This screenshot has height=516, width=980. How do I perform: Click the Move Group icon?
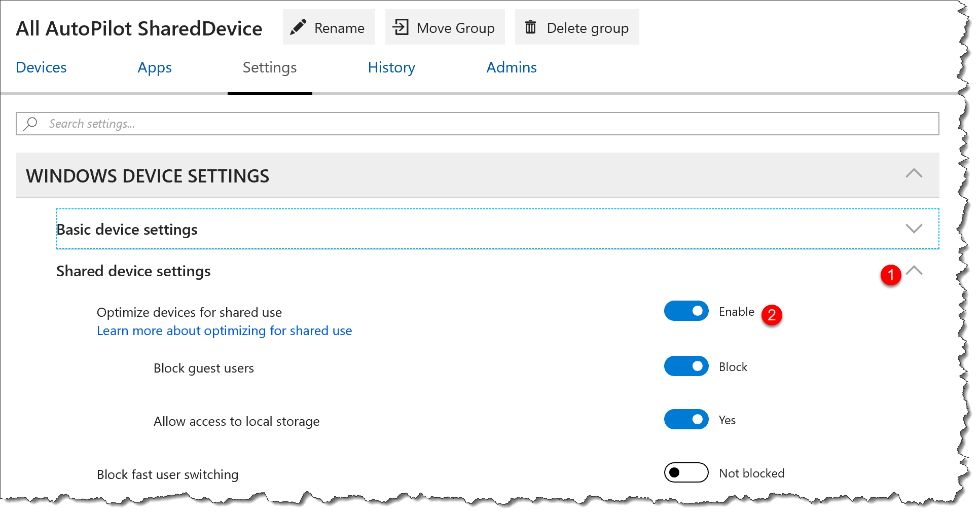coord(401,27)
